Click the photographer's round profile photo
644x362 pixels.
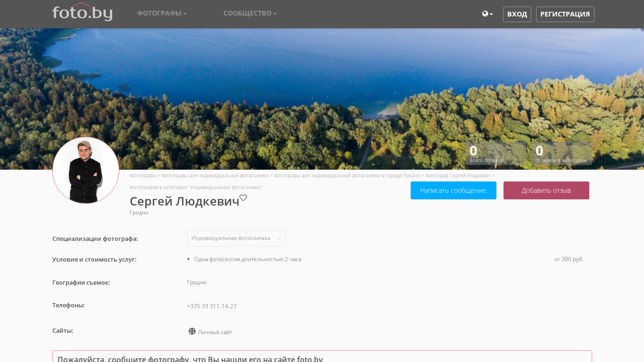[x=86, y=170]
